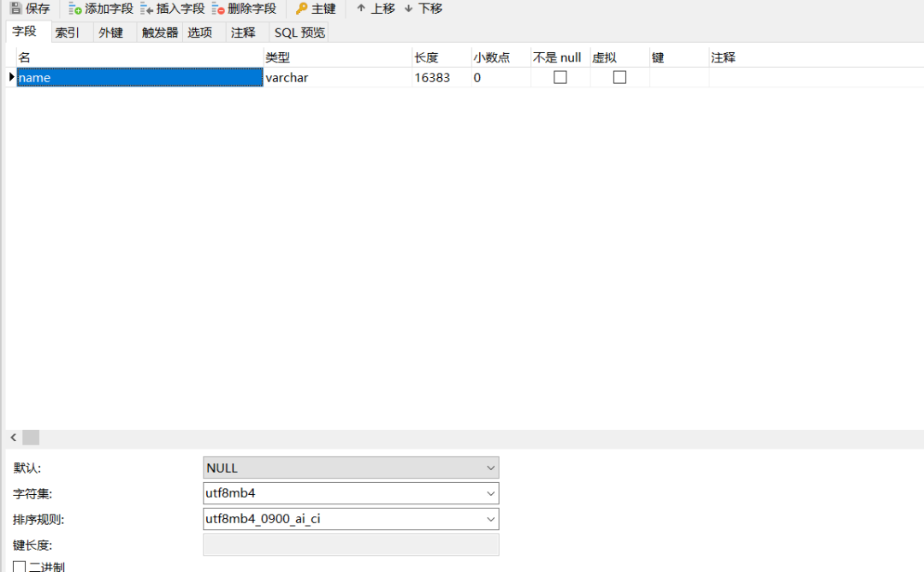Move the field up with 上移
924x572 pixels.
tap(376, 9)
